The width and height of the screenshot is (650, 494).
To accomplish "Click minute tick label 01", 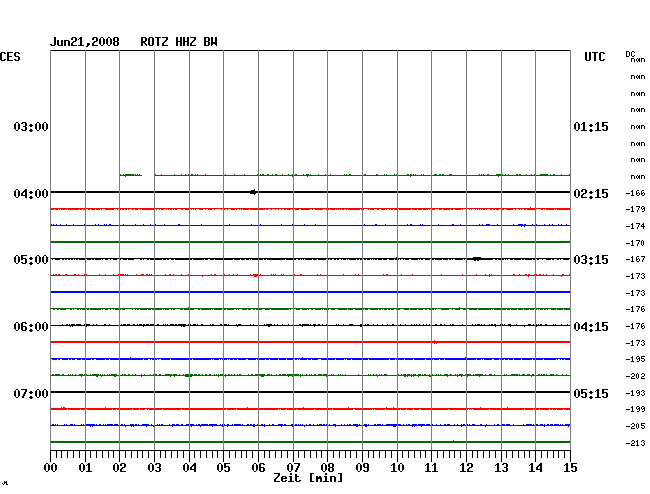I will (85, 468).
